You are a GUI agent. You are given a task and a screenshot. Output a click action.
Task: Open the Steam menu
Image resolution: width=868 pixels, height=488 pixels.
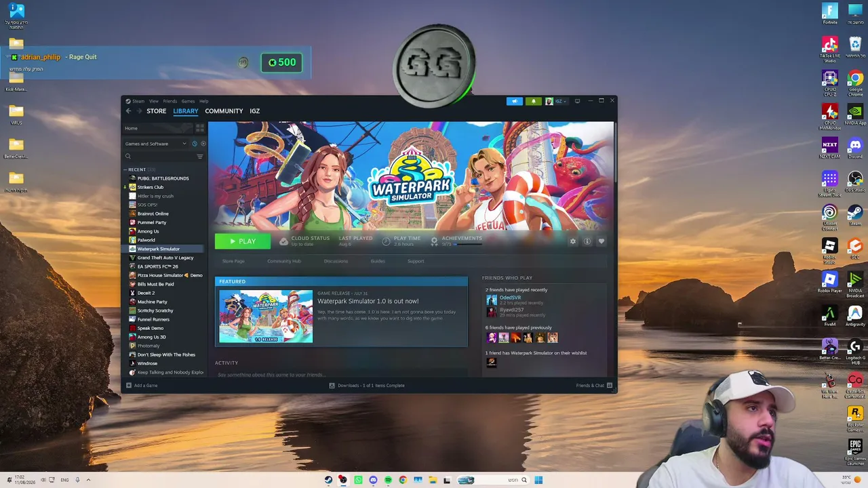pyautogui.click(x=138, y=101)
